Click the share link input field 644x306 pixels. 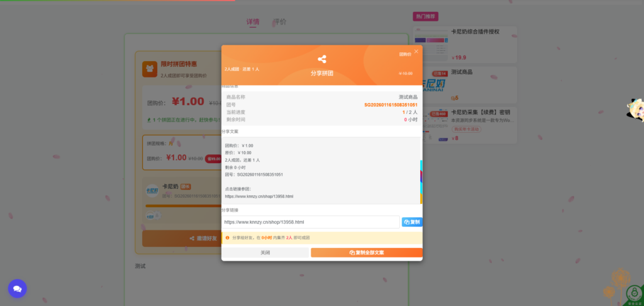coord(311,222)
